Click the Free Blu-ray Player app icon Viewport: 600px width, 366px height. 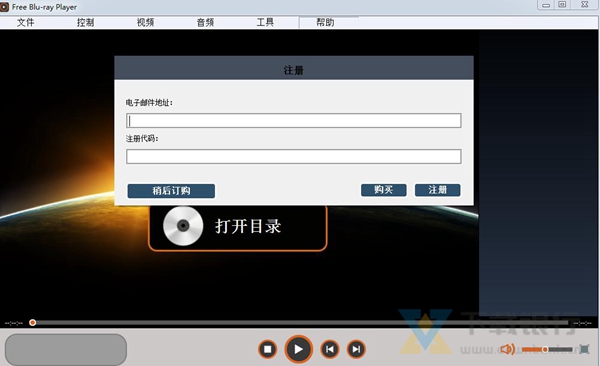[x=4, y=7]
